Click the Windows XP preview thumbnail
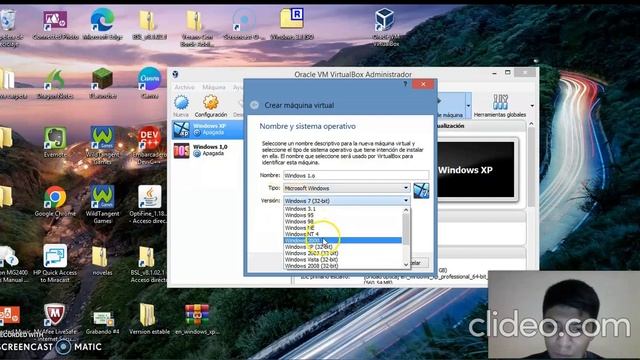This screenshot has width=640, height=360. click(476, 170)
